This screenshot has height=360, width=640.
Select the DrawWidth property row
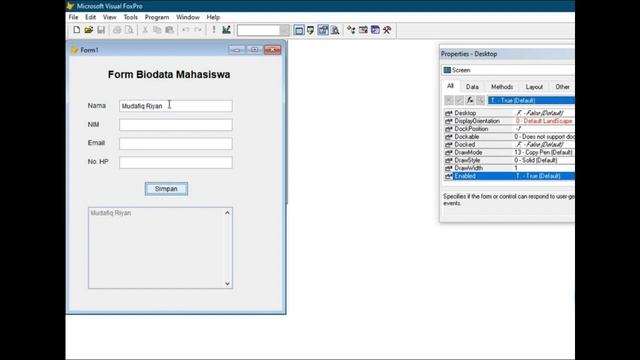pos(509,168)
